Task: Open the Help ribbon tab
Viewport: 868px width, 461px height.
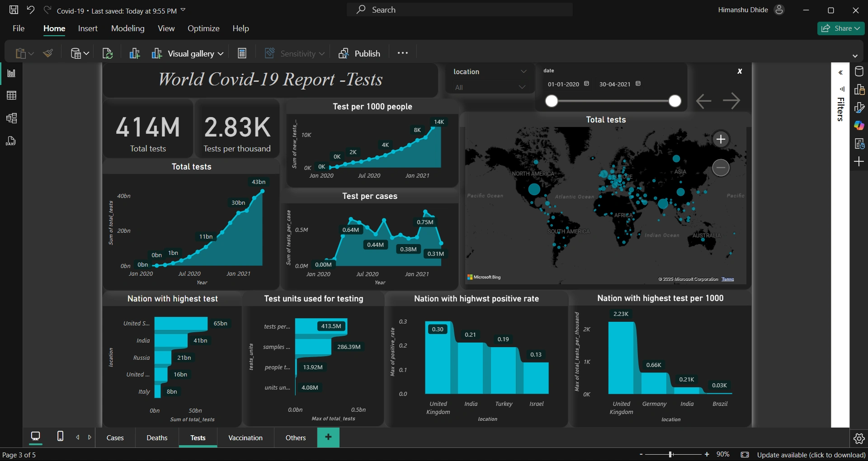Action: [241, 28]
